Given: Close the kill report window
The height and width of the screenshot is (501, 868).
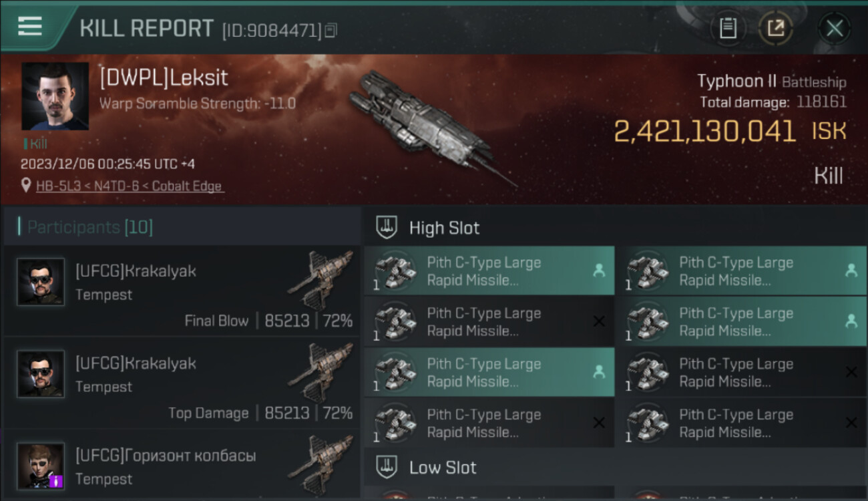Looking at the screenshot, I should click(x=834, y=28).
